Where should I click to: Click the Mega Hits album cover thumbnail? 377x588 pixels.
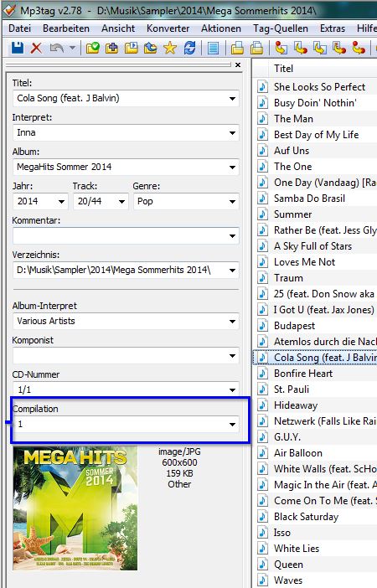pos(75,508)
